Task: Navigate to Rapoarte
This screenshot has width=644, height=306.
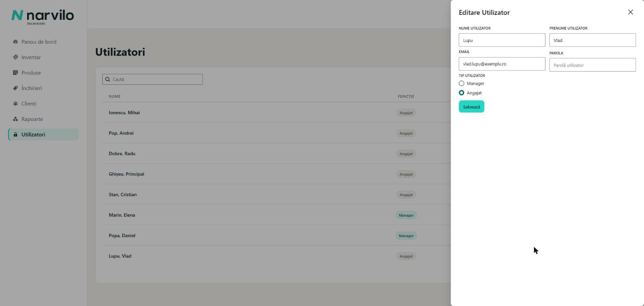Action: point(43,119)
